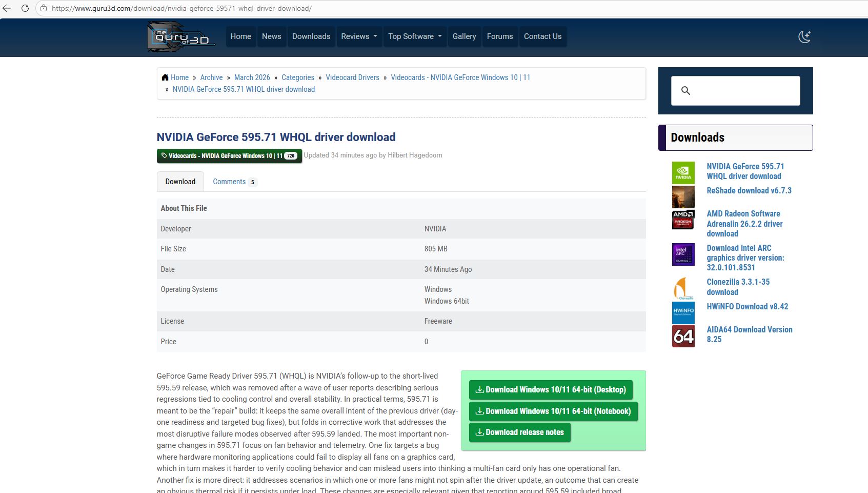Open Videocards NVIDIA GeForce Windows breadcrumb link
Viewport: 868px width, 493px height.
point(460,77)
